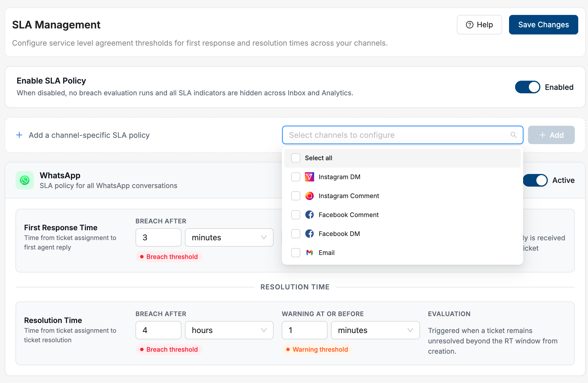Image resolution: width=588 pixels, height=383 pixels.
Task: Click the Email Gmail icon
Action: click(309, 253)
